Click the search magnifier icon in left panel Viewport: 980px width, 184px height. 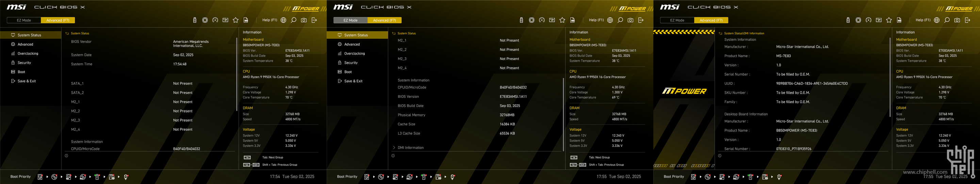[294, 20]
